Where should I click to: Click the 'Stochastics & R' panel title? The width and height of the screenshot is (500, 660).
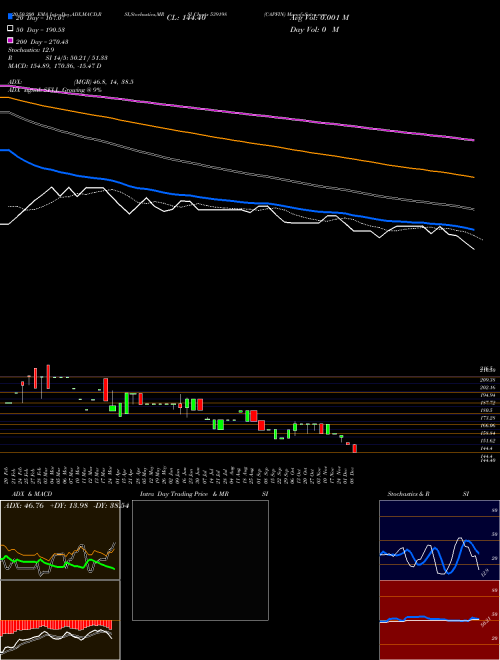click(409, 494)
